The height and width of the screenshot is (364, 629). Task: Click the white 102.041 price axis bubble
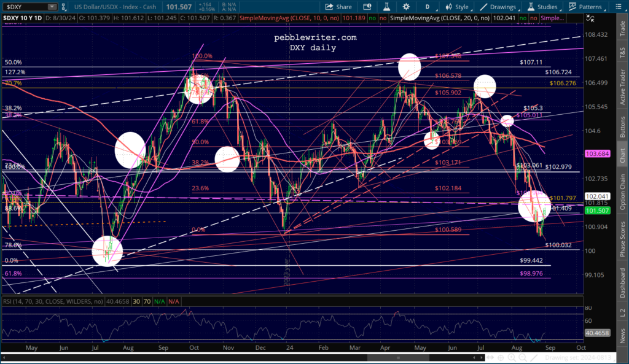(x=597, y=196)
